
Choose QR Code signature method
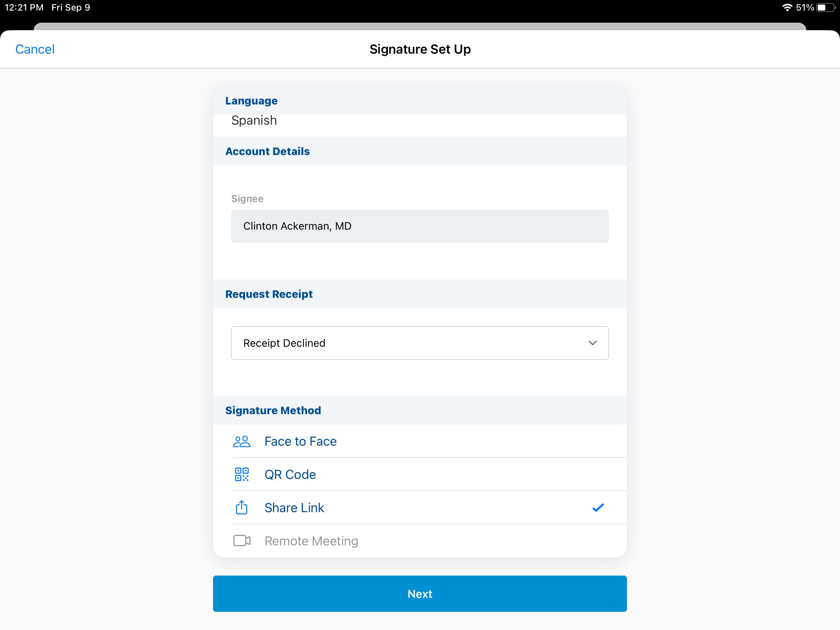290,474
